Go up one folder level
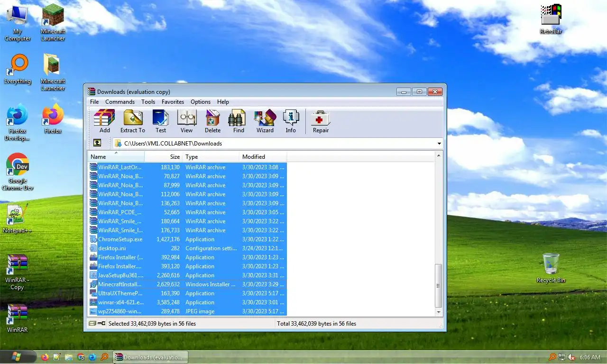The image size is (607, 364). tap(97, 143)
